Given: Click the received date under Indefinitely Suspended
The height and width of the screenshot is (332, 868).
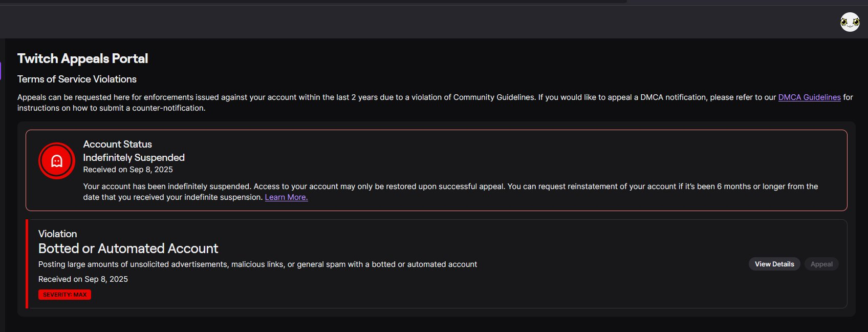Looking at the screenshot, I should [128, 170].
